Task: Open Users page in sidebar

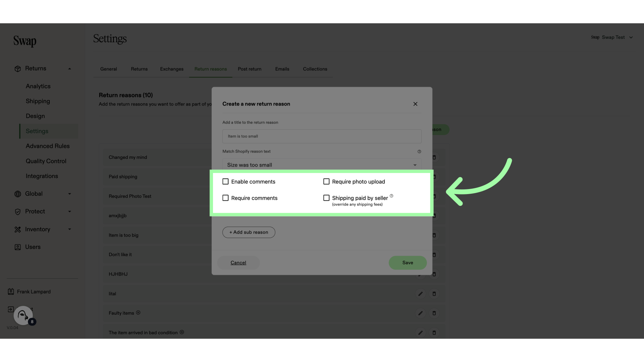Action: (33, 247)
